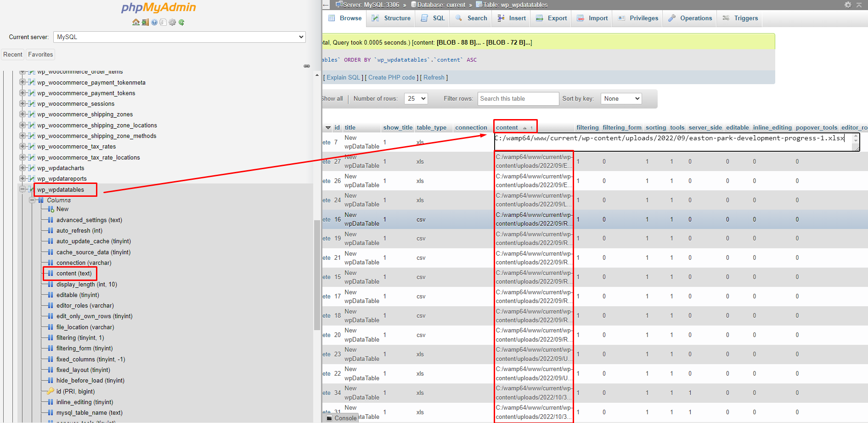Open navigation panel settings gear icon
The height and width of the screenshot is (423, 868).
[x=172, y=22]
